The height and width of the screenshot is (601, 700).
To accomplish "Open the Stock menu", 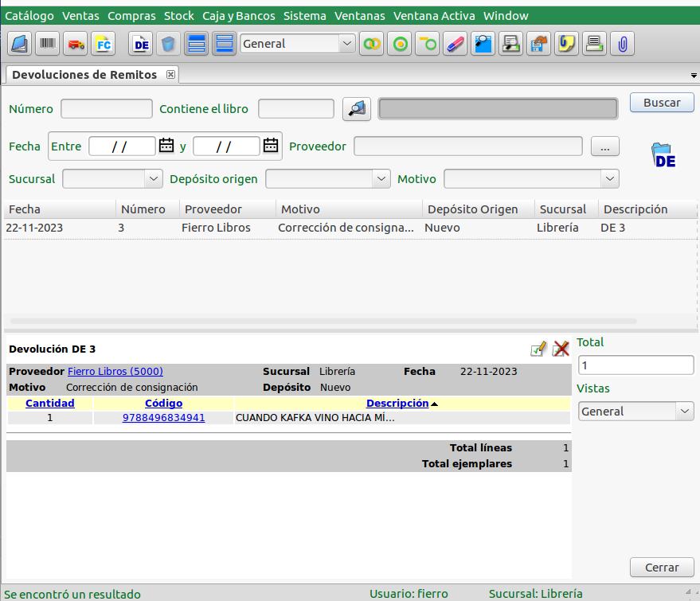I will point(179,16).
